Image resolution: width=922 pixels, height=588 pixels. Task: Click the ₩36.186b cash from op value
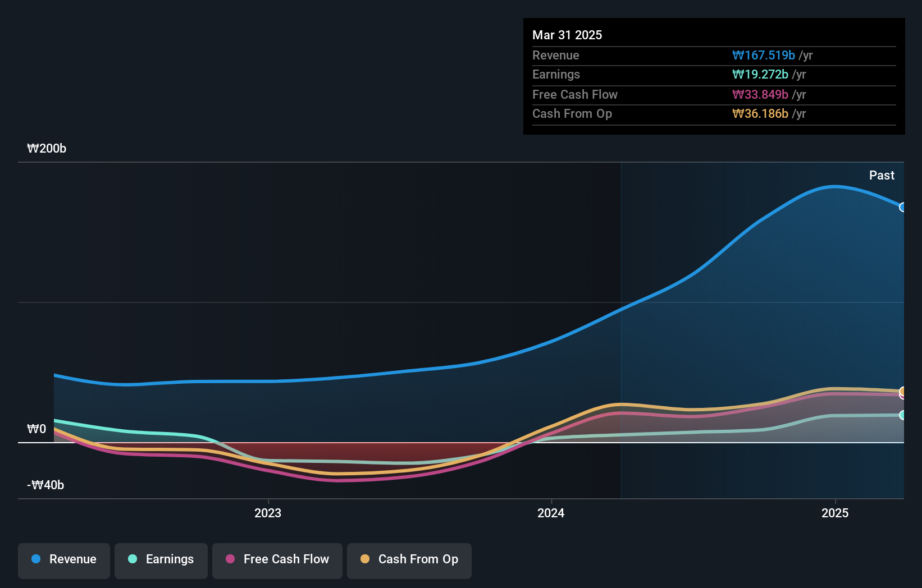[760, 113]
